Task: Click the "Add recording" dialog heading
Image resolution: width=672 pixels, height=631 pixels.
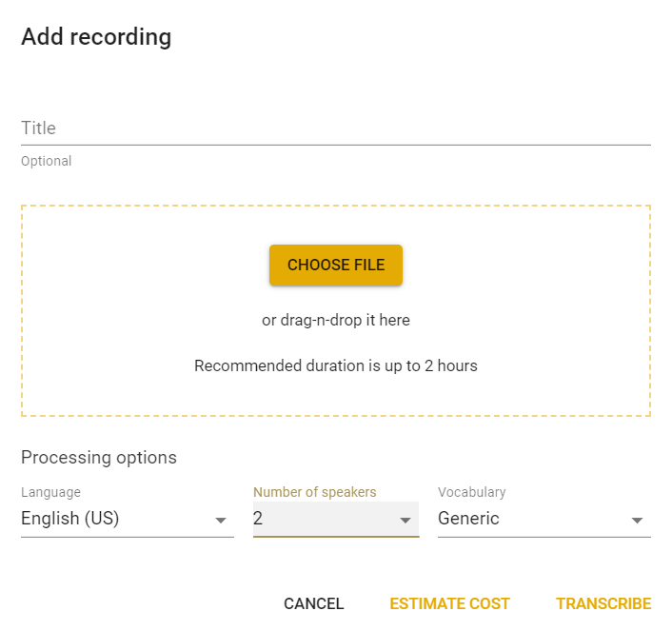Action: point(96,37)
